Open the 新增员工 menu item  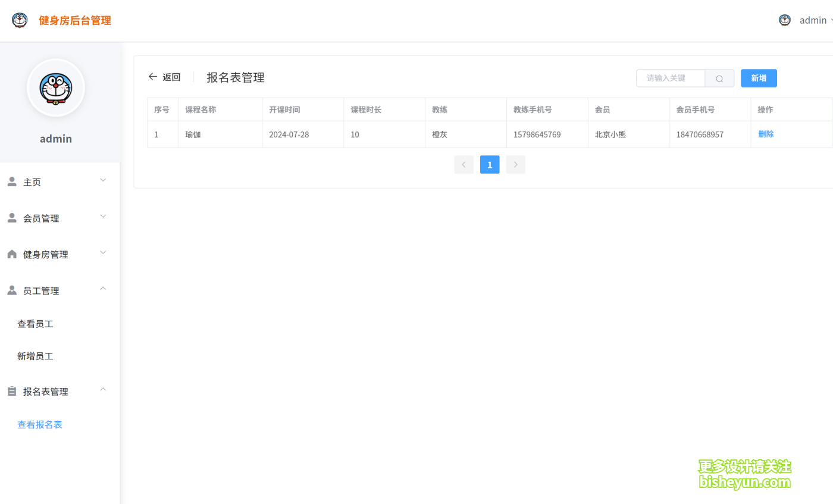35,356
